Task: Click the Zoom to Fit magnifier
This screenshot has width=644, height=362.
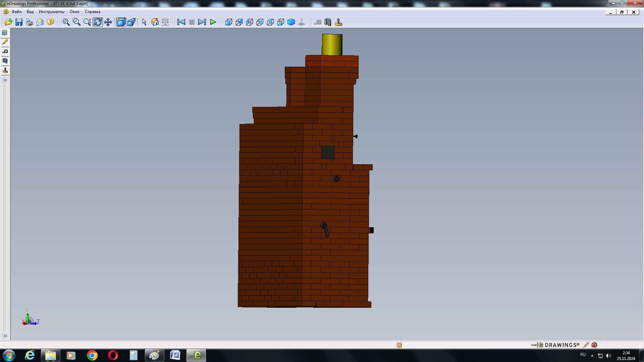Action: (x=66, y=22)
